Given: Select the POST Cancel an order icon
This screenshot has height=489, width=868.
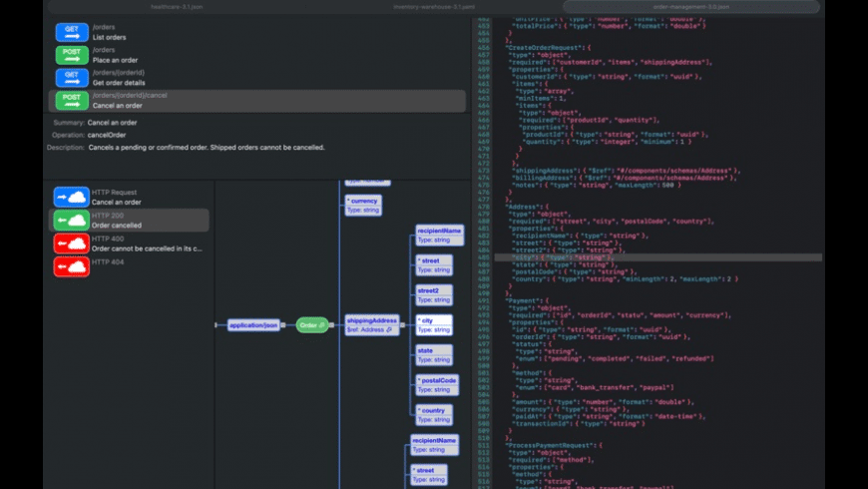Looking at the screenshot, I should coord(72,100).
